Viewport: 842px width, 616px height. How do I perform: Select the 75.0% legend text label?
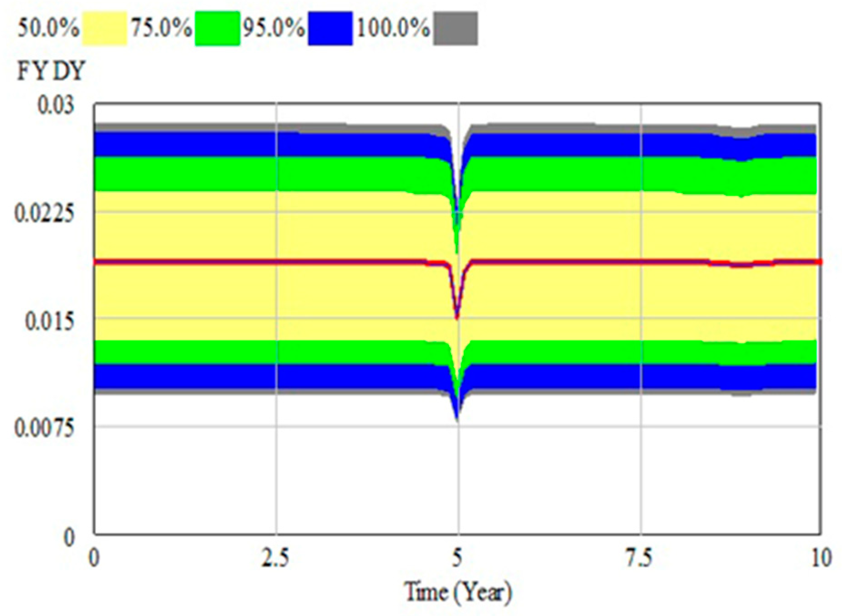pyautogui.click(x=161, y=28)
